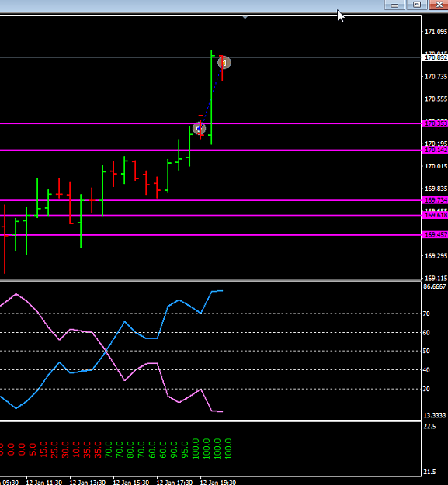Click the green 90.0 value in bottom indicator
448x485 pixels.
pyautogui.click(x=173, y=449)
